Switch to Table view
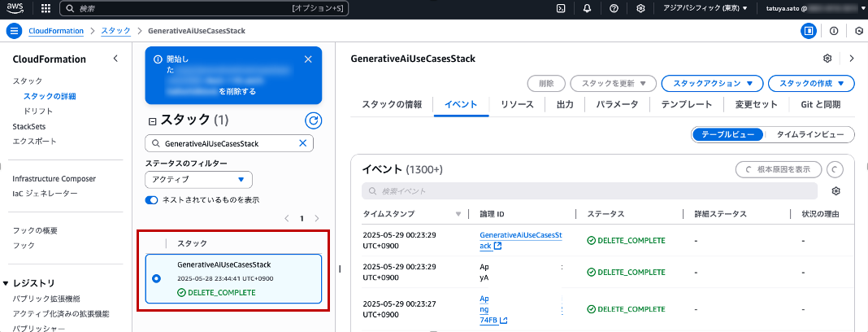The width and height of the screenshot is (868, 332). (728, 135)
